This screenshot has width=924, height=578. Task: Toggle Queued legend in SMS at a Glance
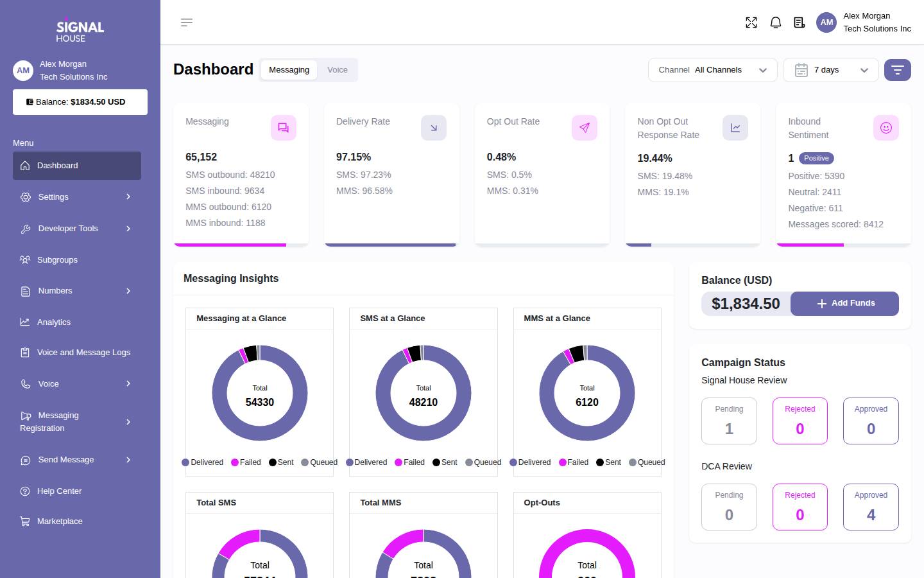point(483,462)
